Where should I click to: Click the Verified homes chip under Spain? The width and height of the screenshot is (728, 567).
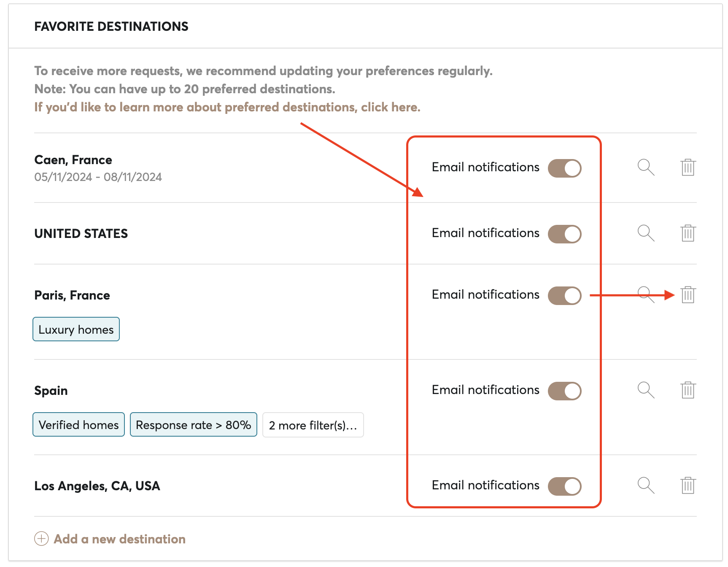[x=78, y=425]
